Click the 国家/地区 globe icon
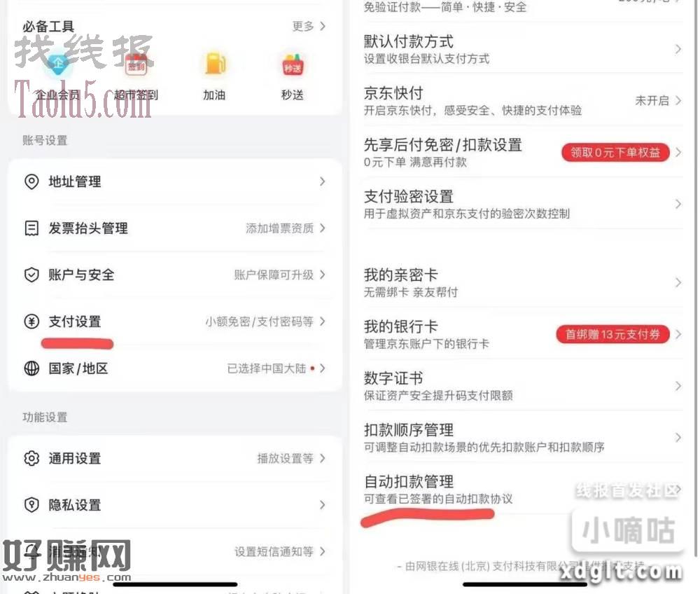Screen dimensions: 700x594 coord(31,368)
